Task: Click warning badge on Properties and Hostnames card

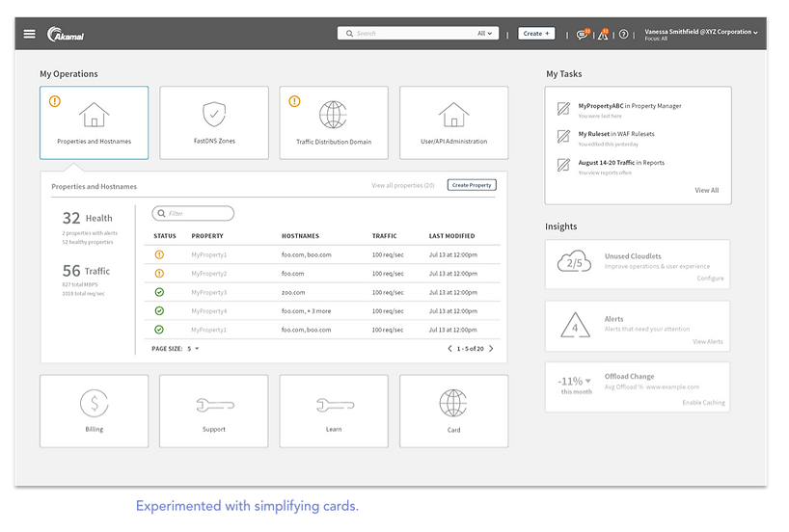Action: click(x=55, y=101)
